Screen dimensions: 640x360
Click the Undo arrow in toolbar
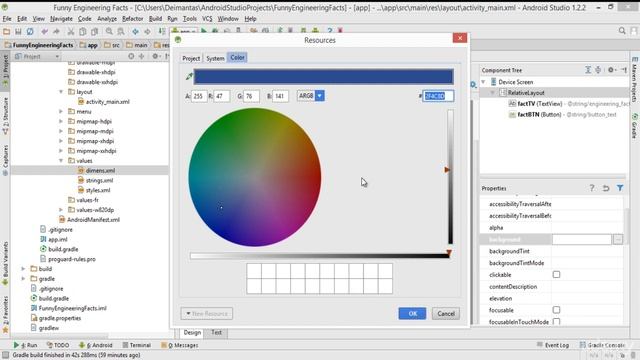(x=44, y=31)
